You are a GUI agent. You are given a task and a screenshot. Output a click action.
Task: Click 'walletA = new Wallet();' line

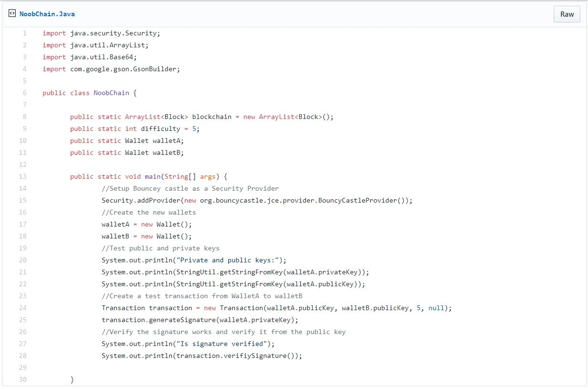click(x=147, y=224)
